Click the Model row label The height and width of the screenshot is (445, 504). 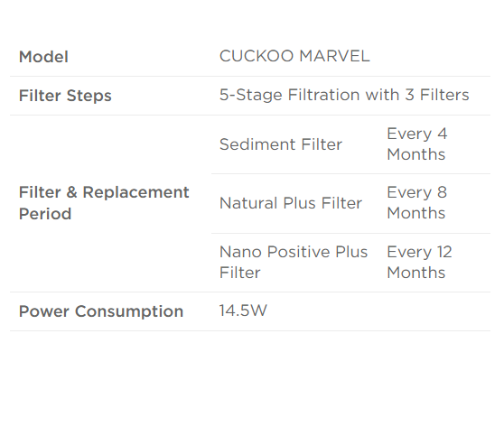(x=43, y=57)
